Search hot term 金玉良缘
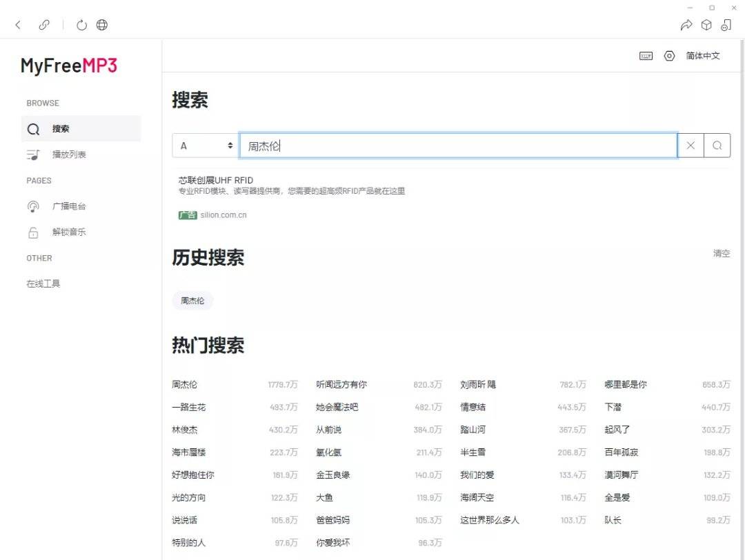The height and width of the screenshot is (560, 745). (333, 475)
